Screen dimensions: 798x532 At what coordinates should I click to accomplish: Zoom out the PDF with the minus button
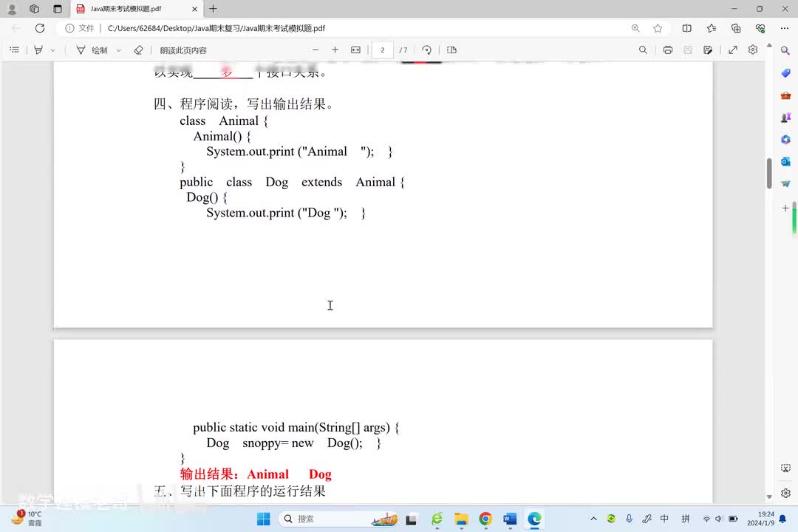pos(316,50)
